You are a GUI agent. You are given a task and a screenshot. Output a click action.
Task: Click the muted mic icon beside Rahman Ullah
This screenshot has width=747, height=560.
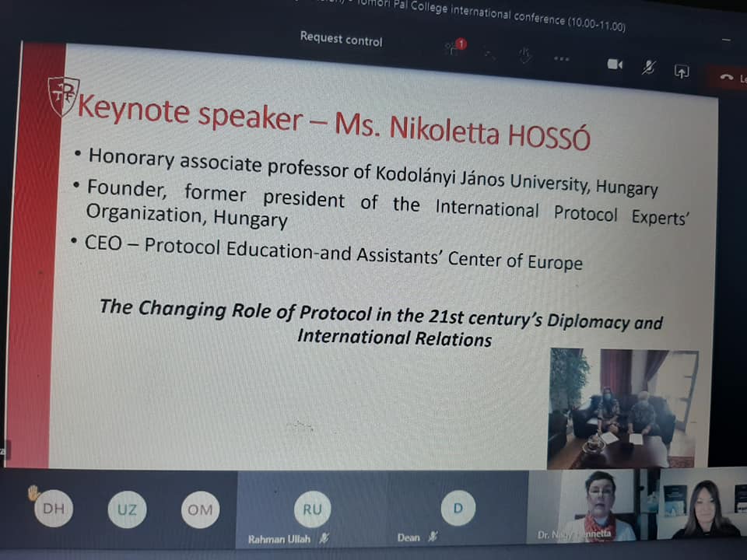coord(323,538)
